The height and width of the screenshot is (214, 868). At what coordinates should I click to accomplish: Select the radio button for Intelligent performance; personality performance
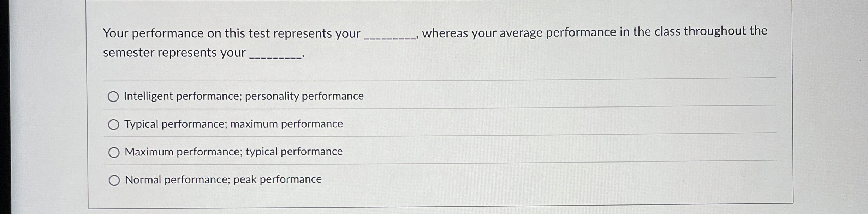coord(114,96)
